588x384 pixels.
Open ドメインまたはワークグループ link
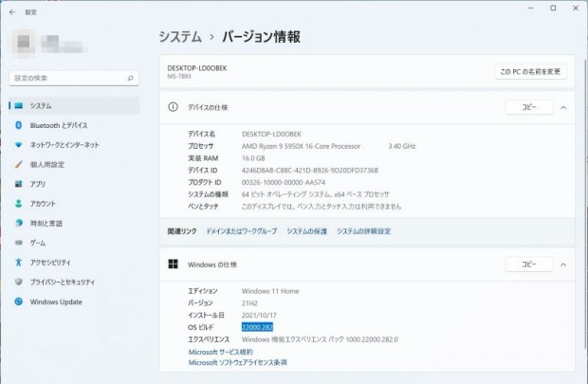pyautogui.click(x=242, y=231)
